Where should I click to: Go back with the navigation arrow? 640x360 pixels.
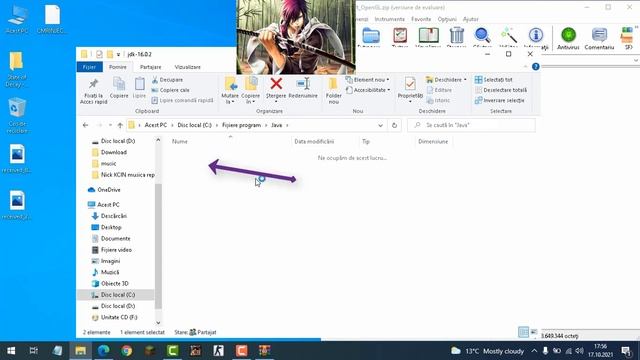[x=85, y=125]
